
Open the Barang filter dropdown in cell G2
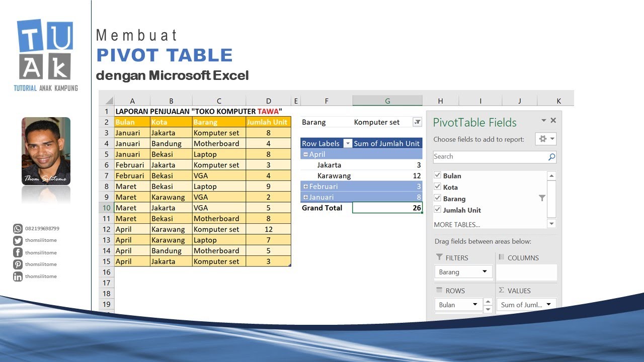tap(417, 122)
